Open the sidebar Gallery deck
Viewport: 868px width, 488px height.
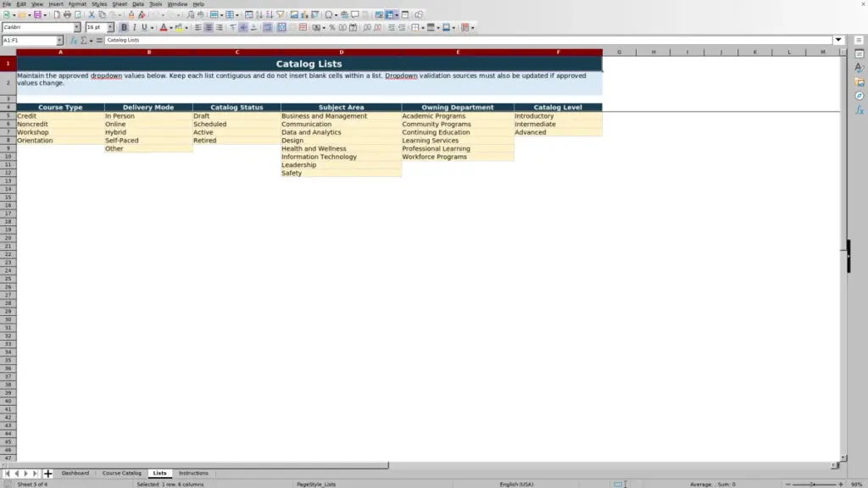tap(860, 82)
